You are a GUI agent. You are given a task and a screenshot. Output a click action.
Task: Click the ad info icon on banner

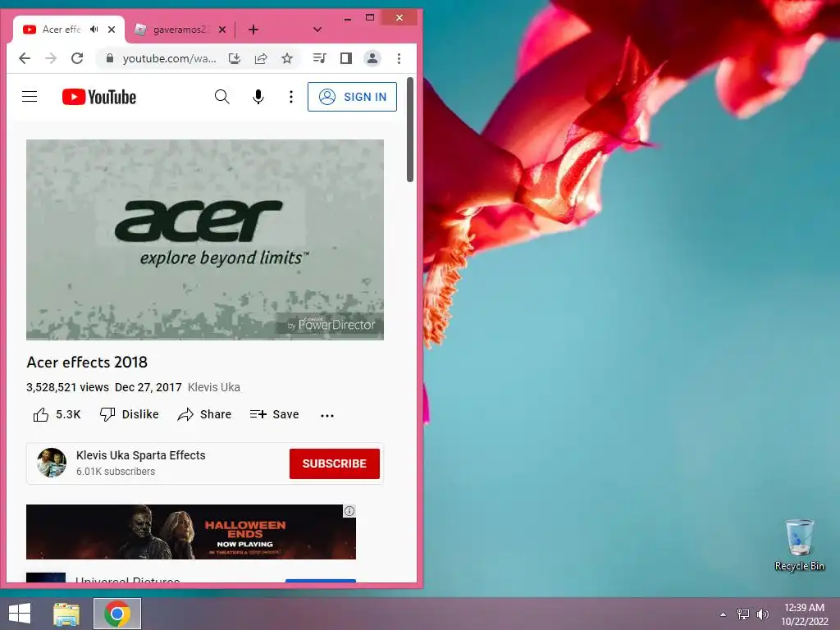(349, 511)
